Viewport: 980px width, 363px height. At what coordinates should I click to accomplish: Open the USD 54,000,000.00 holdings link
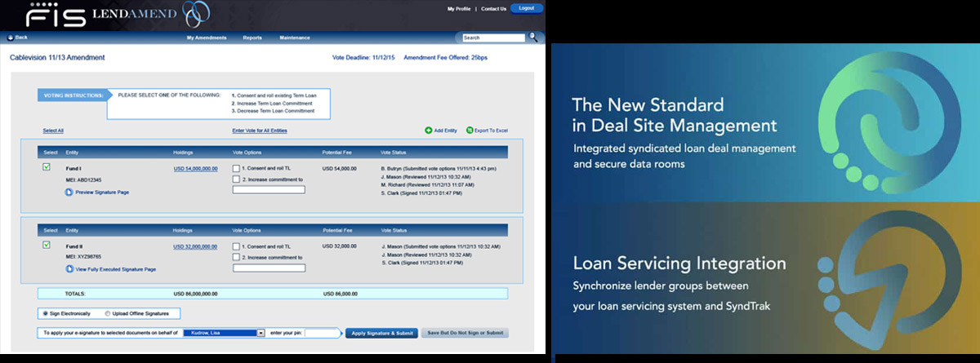[196, 169]
